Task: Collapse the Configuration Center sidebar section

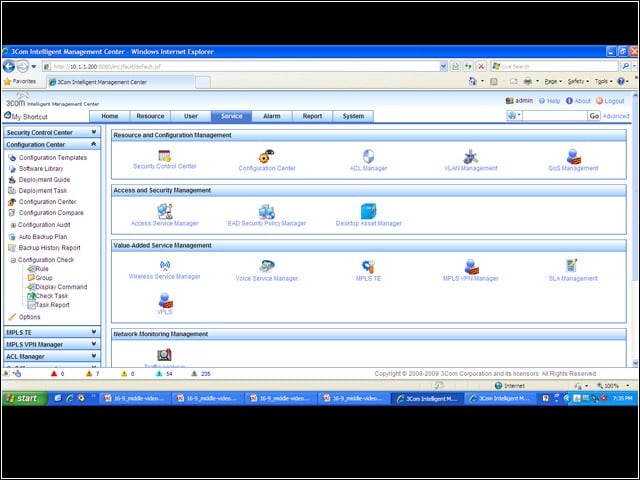Action: 94,144
